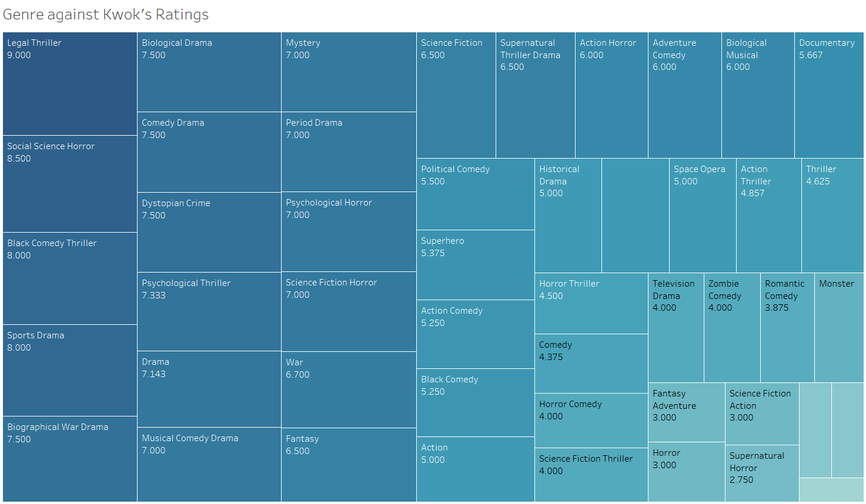866x504 pixels.
Task: Click the Black Comedy Thriller block
Action: 69,278
